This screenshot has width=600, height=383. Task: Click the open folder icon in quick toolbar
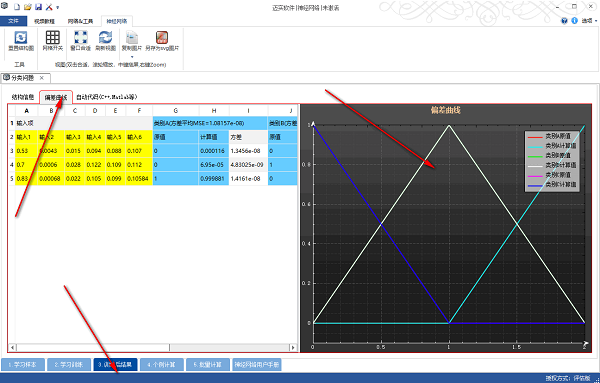28,7
